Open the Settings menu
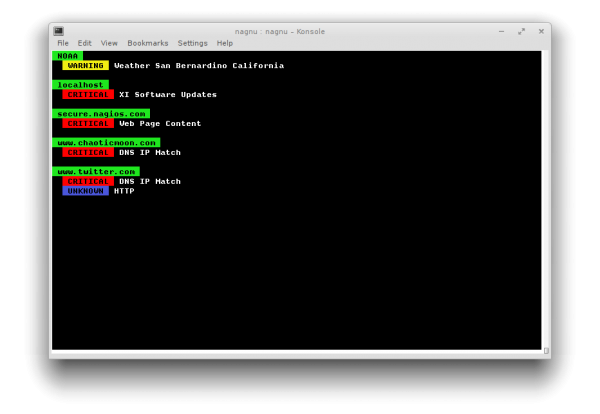The width and height of the screenshot is (600, 414). pyautogui.click(x=192, y=43)
